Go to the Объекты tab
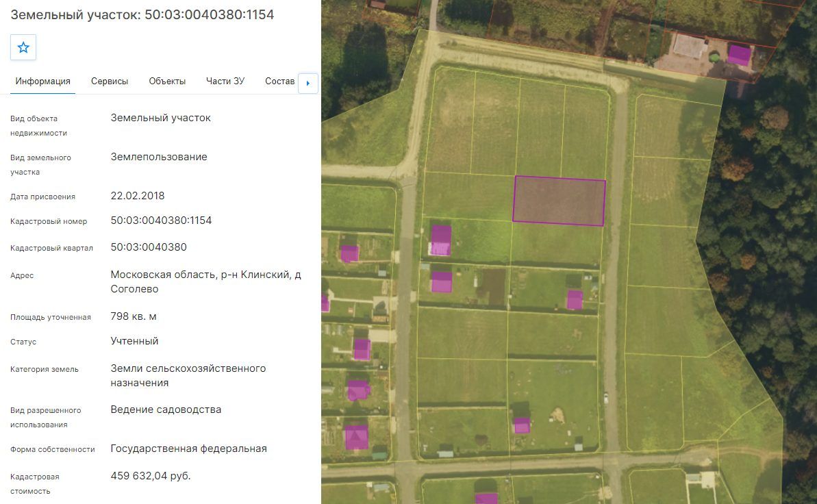Screen dimensions: 817x504 coord(167,81)
